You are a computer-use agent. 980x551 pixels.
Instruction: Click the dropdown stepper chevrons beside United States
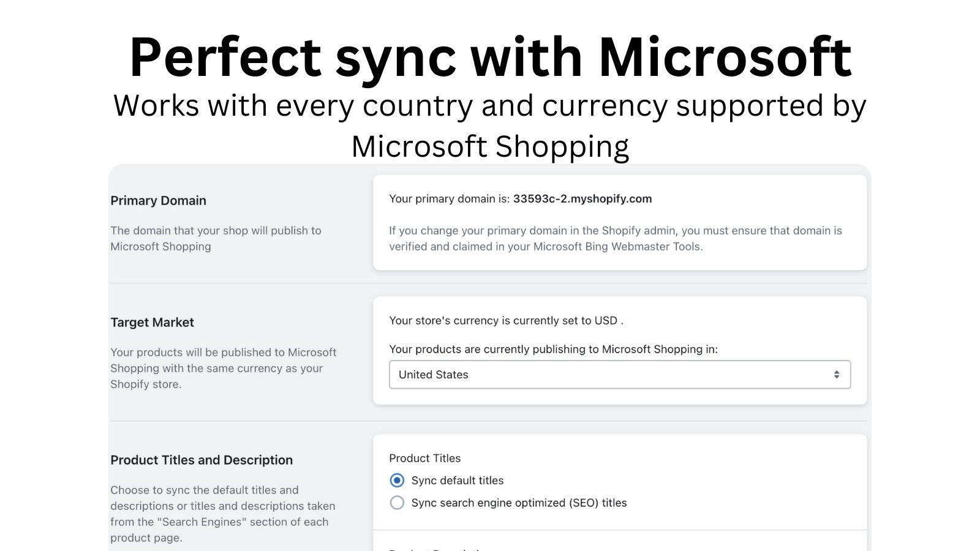click(x=837, y=374)
